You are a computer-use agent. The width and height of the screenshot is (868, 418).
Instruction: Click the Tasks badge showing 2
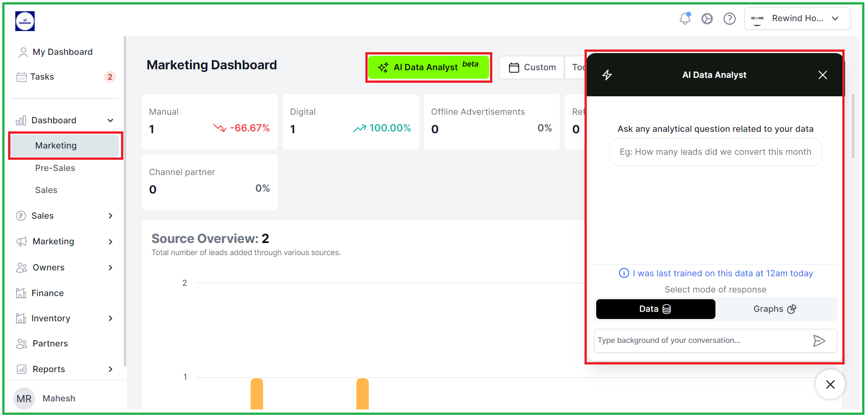(110, 77)
